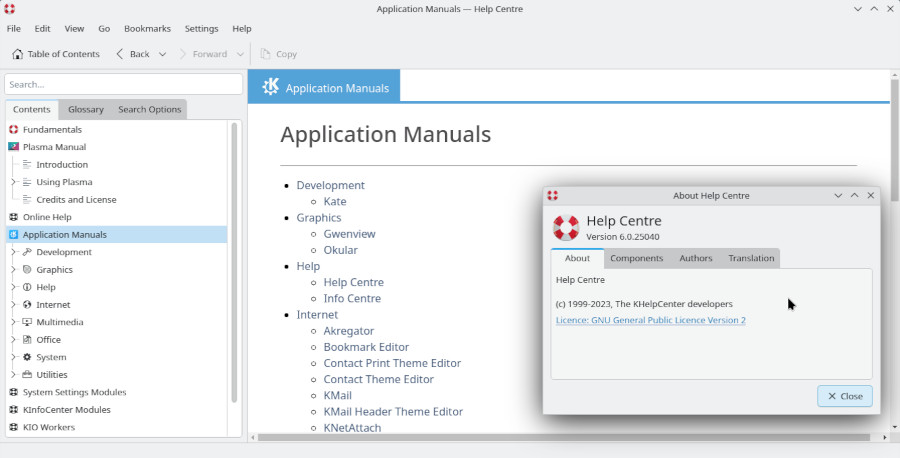Click the Office document icon in tree
The image size is (900, 458).
[x=27, y=340]
